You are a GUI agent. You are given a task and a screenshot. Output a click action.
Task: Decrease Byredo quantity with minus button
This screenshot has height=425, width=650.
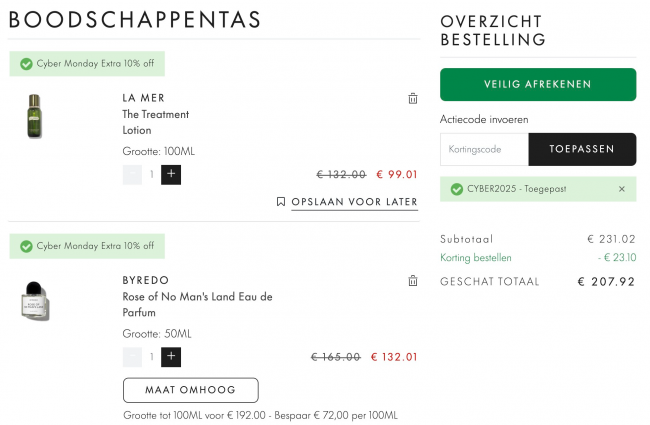click(x=132, y=357)
